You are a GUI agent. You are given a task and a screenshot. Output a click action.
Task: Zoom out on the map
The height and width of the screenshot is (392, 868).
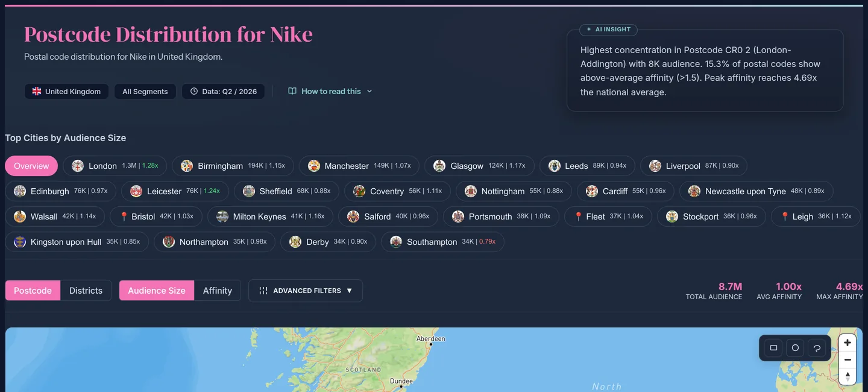pyautogui.click(x=848, y=359)
